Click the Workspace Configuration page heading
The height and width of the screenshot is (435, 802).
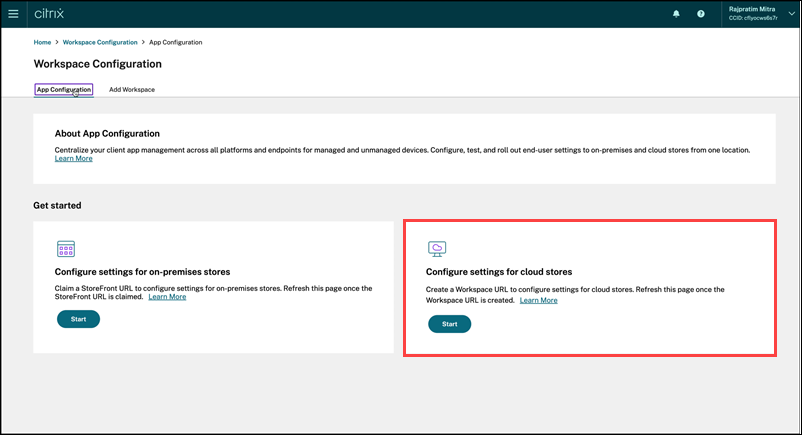pos(98,64)
